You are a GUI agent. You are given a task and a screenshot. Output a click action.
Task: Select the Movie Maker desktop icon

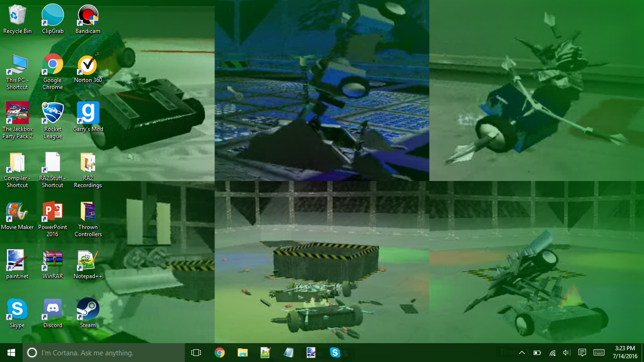[x=17, y=215]
